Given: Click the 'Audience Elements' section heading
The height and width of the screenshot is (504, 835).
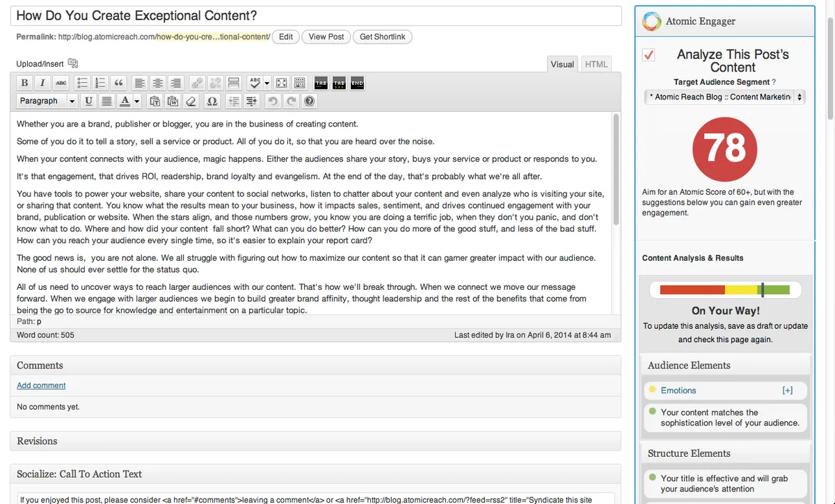Looking at the screenshot, I should click(x=689, y=366).
